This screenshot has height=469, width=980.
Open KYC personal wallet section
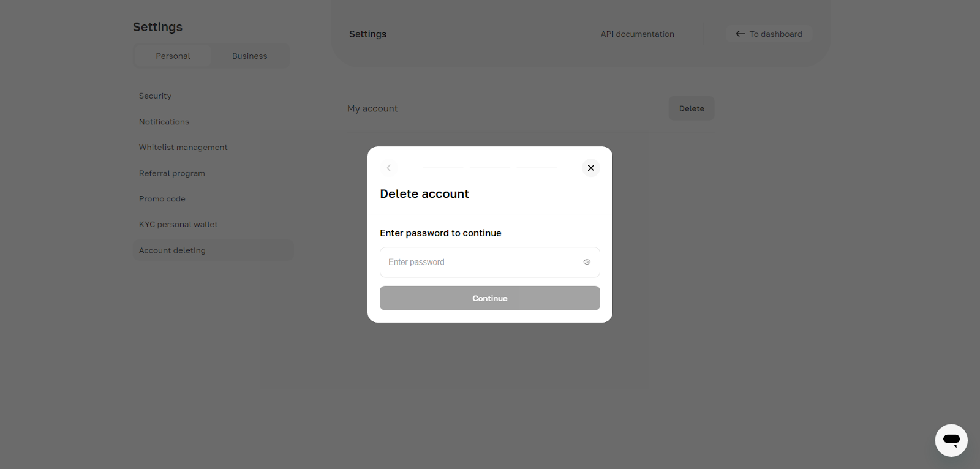pos(178,225)
